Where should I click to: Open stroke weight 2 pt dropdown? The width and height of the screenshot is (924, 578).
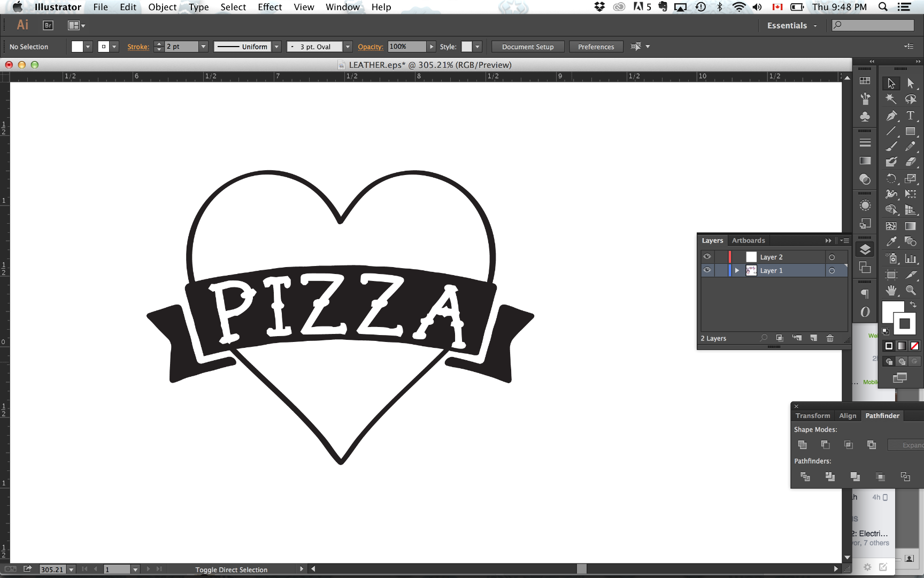pyautogui.click(x=203, y=47)
